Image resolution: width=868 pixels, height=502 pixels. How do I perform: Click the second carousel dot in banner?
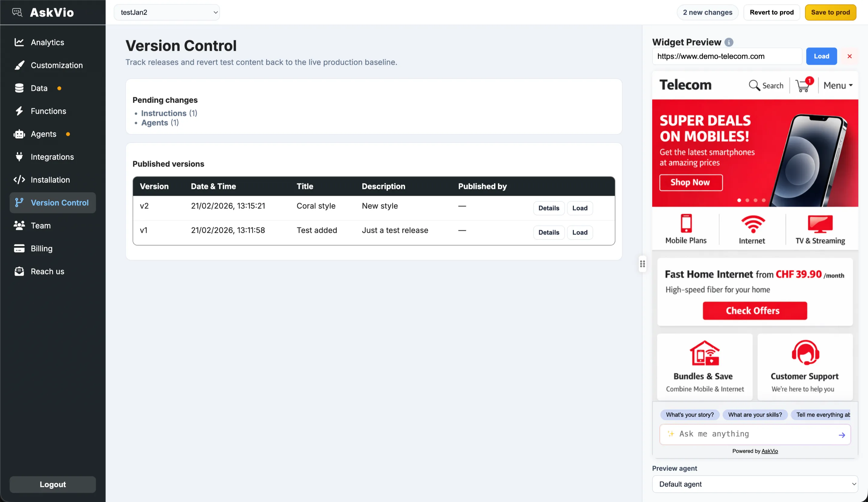(x=747, y=200)
